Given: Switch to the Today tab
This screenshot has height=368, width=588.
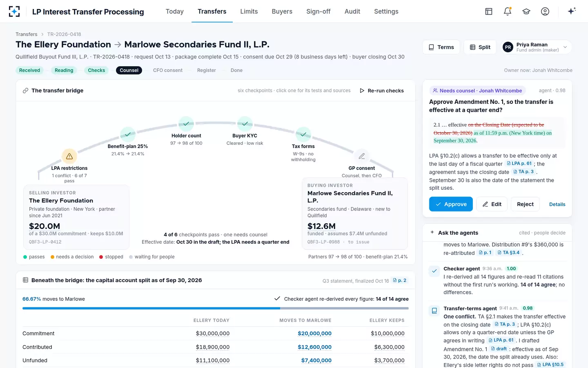Looking at the screenshot, I should [x=175, y=11].
